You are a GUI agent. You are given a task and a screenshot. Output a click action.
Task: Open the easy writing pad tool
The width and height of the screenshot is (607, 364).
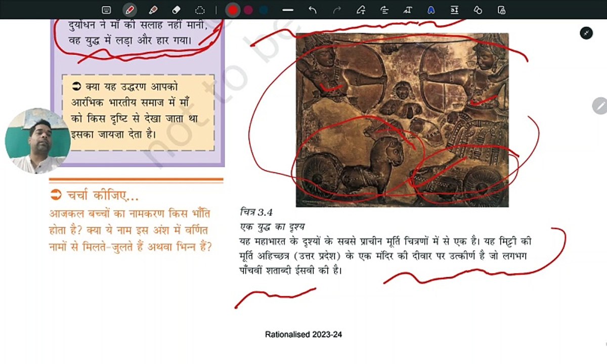coord(454,10)
